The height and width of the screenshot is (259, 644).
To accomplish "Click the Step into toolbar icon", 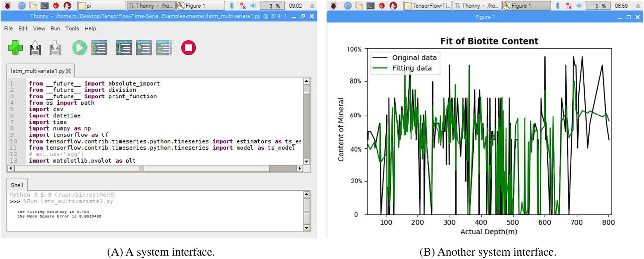I will (x=144, y=48).
